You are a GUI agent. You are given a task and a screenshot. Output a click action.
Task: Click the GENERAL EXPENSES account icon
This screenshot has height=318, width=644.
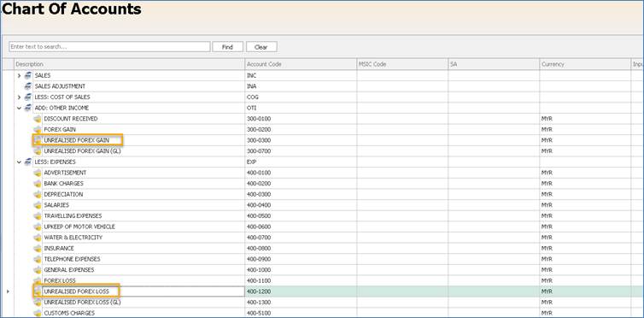click(38, 270)
